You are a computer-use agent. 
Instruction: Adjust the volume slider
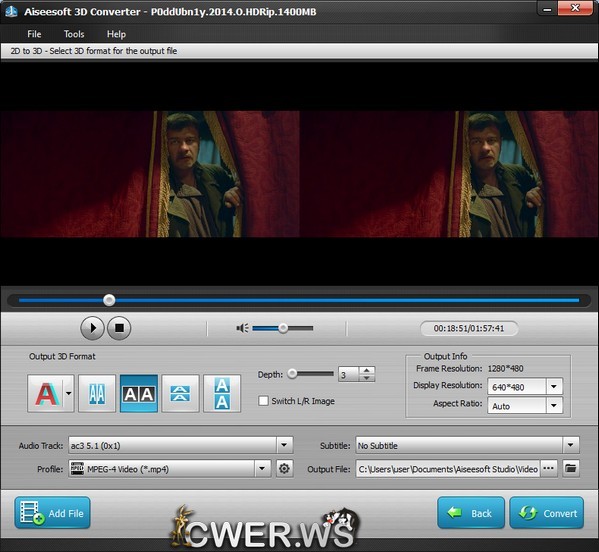[x=283, y=328]
